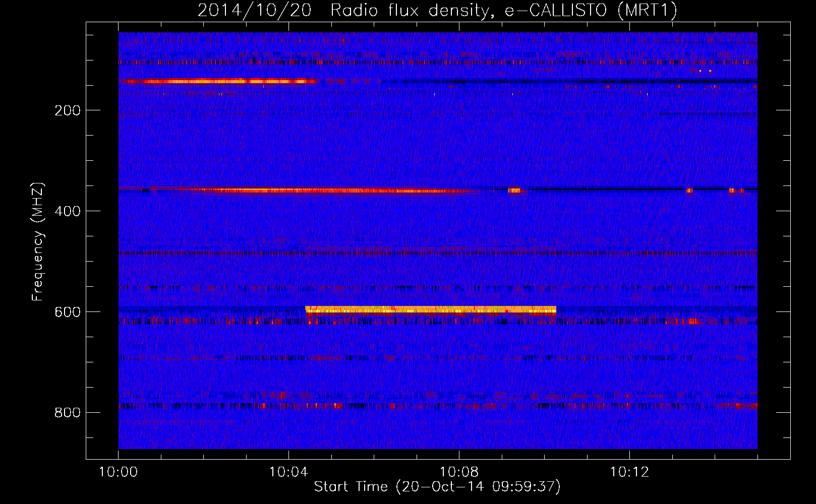Viewport: 816px width, 504px height.
Task: Click the '400' frequency tick label
Action: (68, 211)
